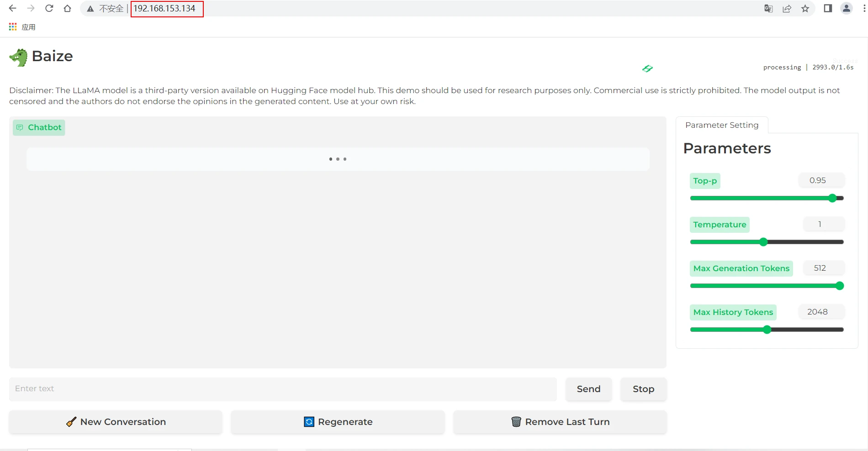
Task: Click the pending chatbot message bubble
Action: click(x=338, y=159)
